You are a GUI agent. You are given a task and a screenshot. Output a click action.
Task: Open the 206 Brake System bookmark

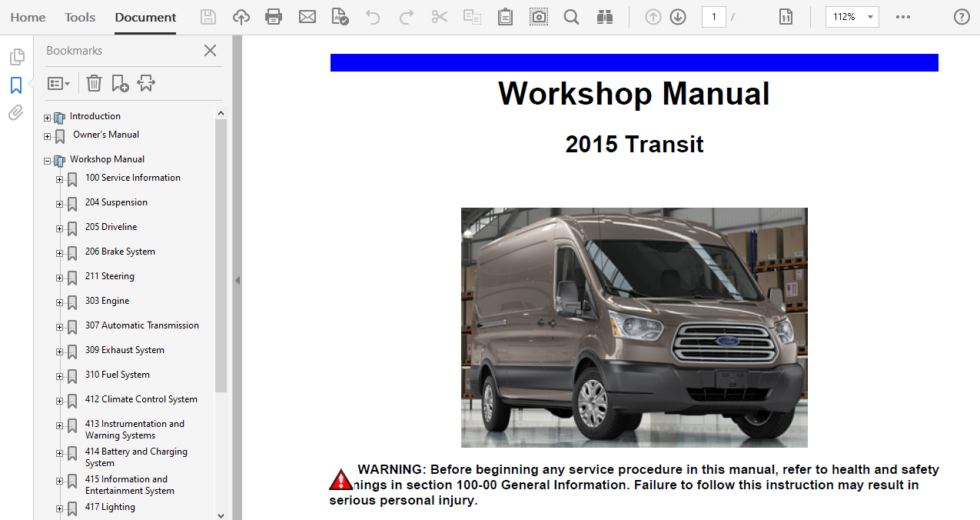(x=120, y=252)
